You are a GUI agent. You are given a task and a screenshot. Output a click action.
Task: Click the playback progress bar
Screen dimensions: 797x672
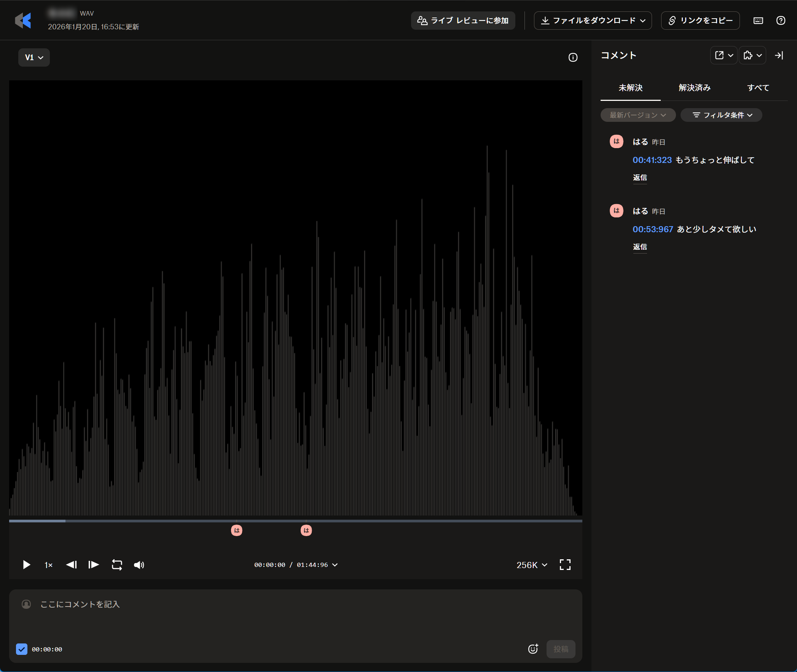pyautogui.click(x=295, y=521)
